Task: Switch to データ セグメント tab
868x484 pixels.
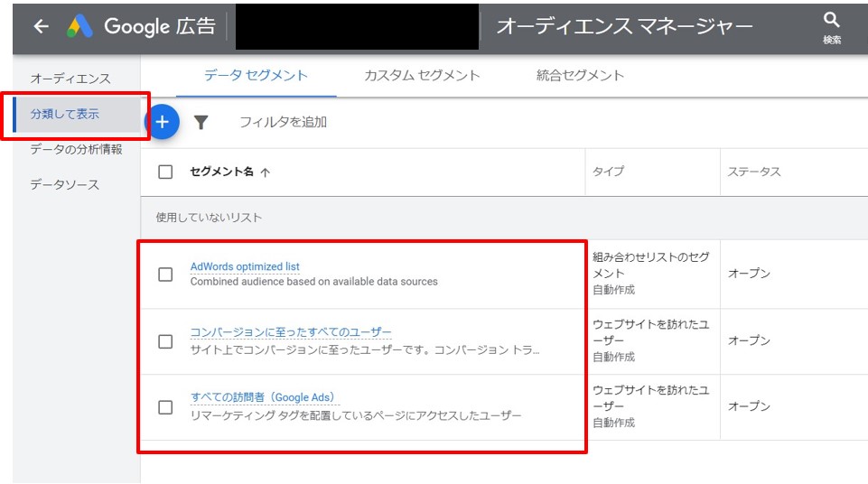Action: (x=256, y=75)
